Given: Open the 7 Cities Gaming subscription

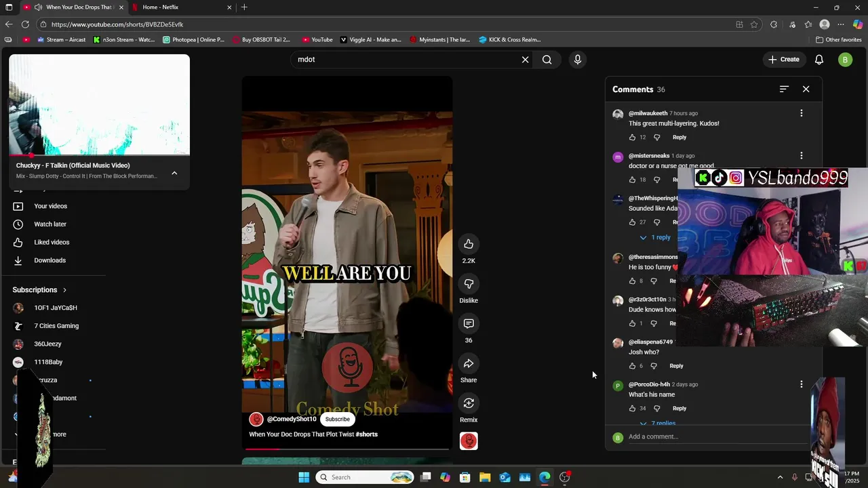Looking at the screenshot, I should (x=58, y=326).
